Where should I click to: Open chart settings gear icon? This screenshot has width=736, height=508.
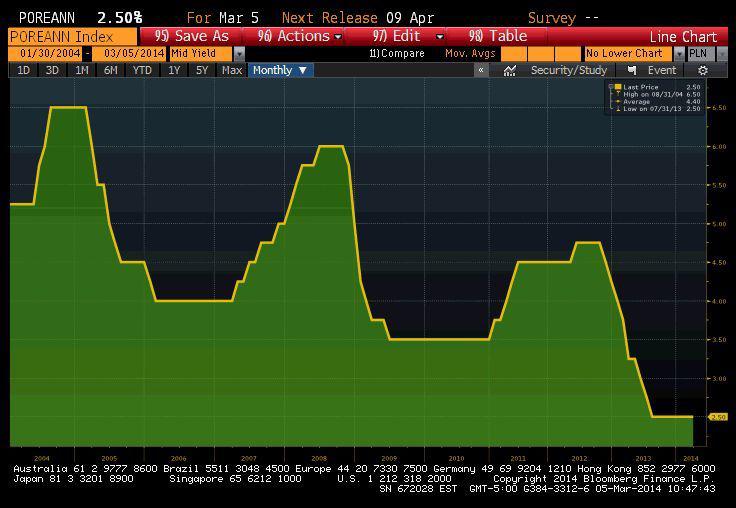point(703,71)
